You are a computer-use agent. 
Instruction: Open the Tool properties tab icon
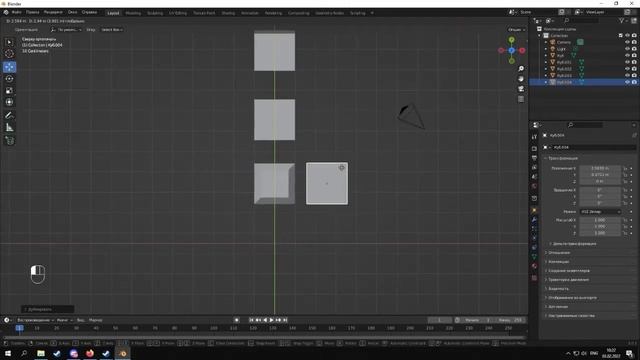[534, 137]
